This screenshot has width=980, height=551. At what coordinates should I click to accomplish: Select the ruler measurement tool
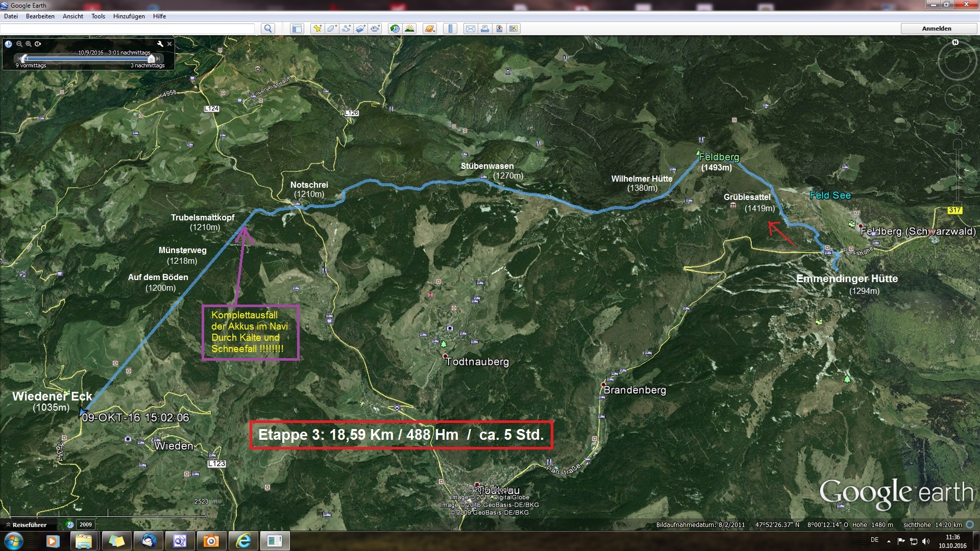(x=450, y=29)
